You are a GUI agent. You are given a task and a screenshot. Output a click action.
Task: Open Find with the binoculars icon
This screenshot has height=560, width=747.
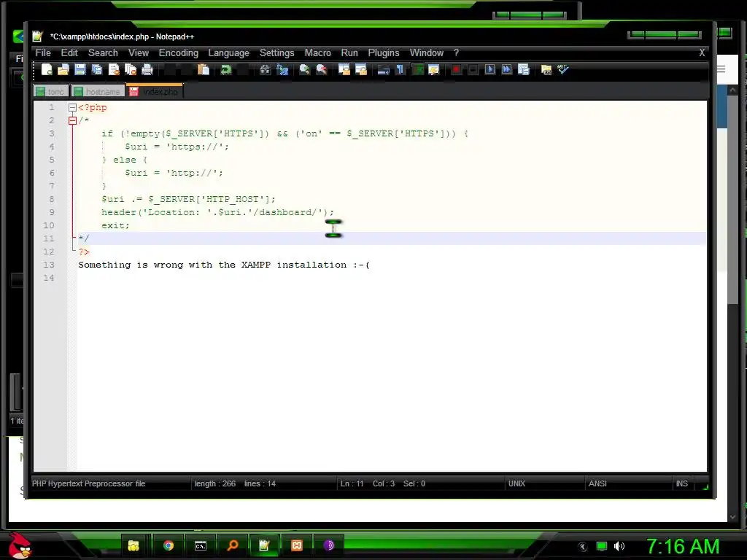pyautogui.click(x=265, y=69)
